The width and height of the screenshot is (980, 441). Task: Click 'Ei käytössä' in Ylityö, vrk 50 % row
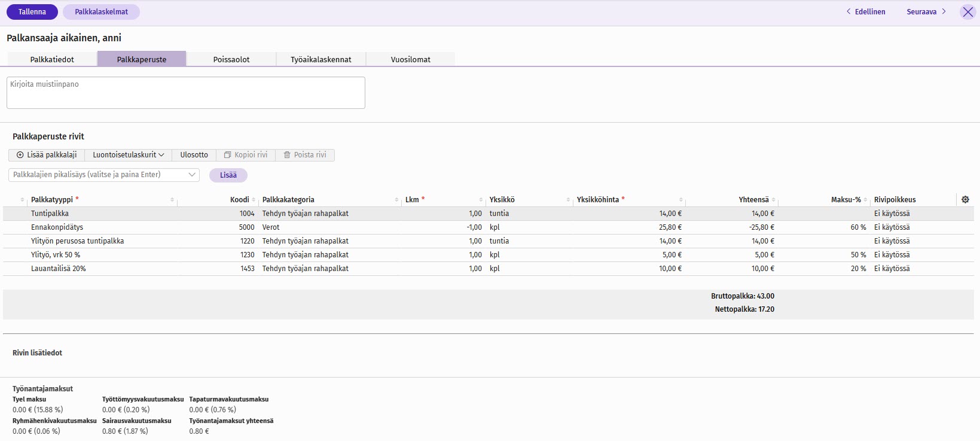coord(892,255)
